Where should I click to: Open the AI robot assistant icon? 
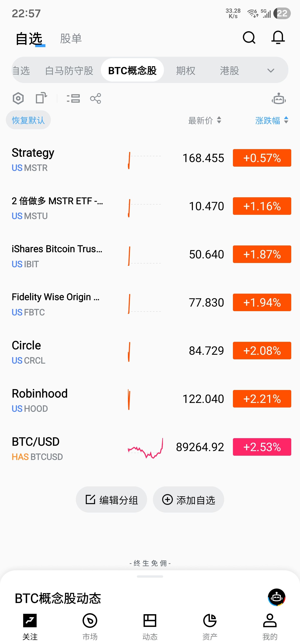click(279, 99)
